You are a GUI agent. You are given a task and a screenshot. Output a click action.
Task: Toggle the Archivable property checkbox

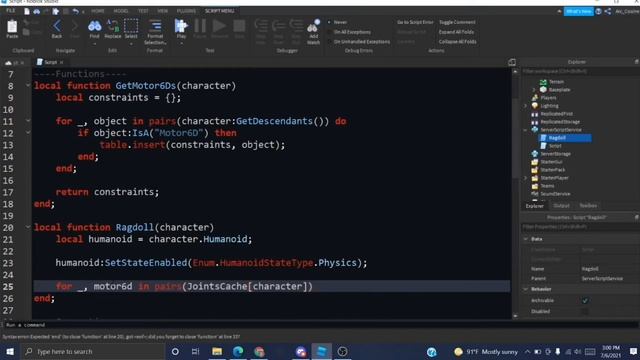click(x=585, y=300)
